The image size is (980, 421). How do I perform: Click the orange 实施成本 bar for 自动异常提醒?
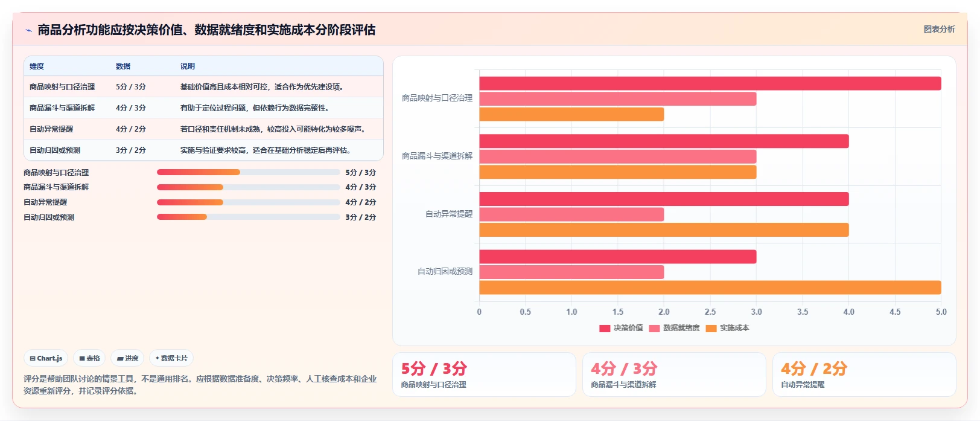coord(664,230)
